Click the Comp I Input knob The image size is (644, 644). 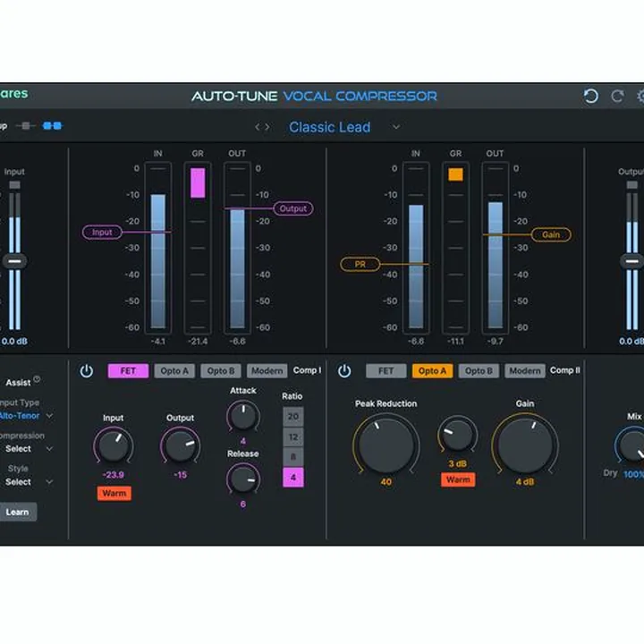pyautogui.click(x=114, y=446)
